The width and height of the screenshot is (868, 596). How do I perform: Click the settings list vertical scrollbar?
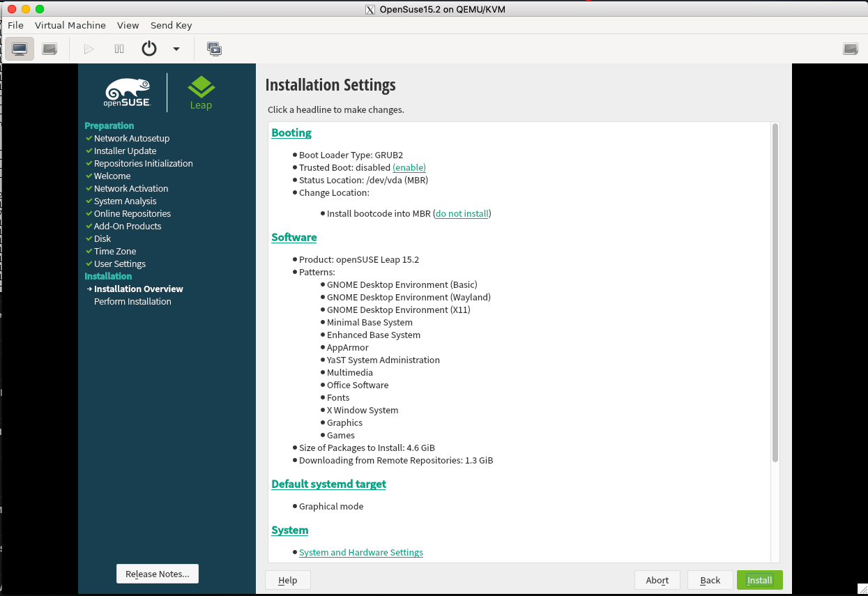click(x=775, y=292)
